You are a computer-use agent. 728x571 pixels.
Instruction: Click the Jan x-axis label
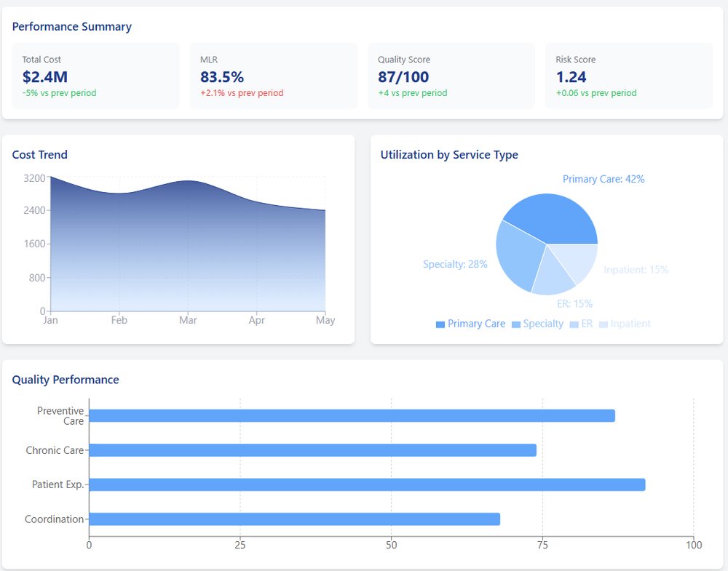[x=51, y=320]
